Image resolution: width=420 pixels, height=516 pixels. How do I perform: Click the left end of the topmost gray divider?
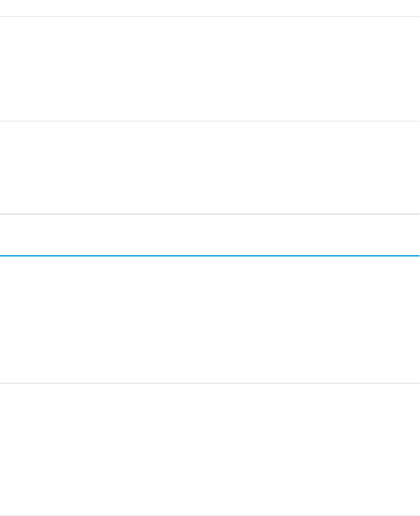2,16
